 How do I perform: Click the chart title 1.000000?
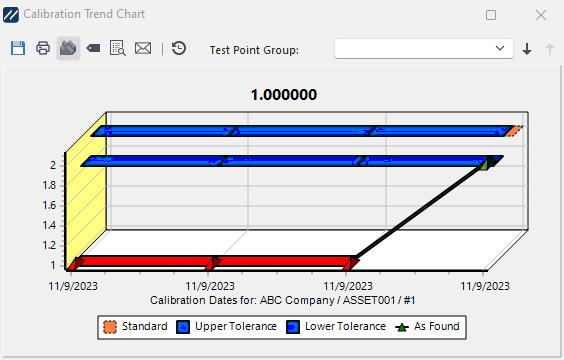[x=284, y=95]
